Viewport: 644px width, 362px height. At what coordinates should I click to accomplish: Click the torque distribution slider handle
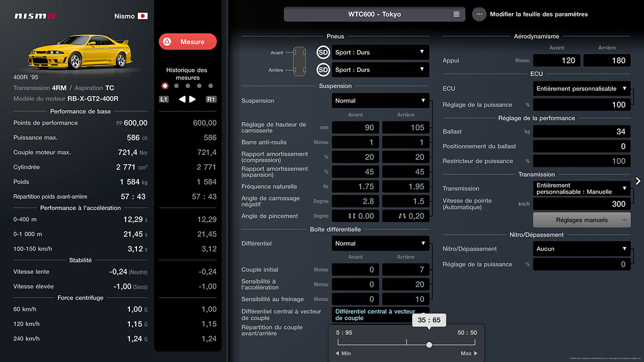(429, 345)
